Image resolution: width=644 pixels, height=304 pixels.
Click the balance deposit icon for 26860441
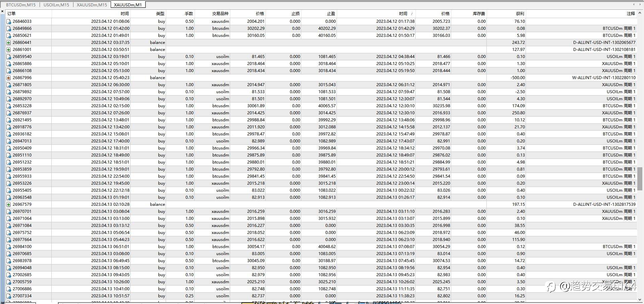9,43
